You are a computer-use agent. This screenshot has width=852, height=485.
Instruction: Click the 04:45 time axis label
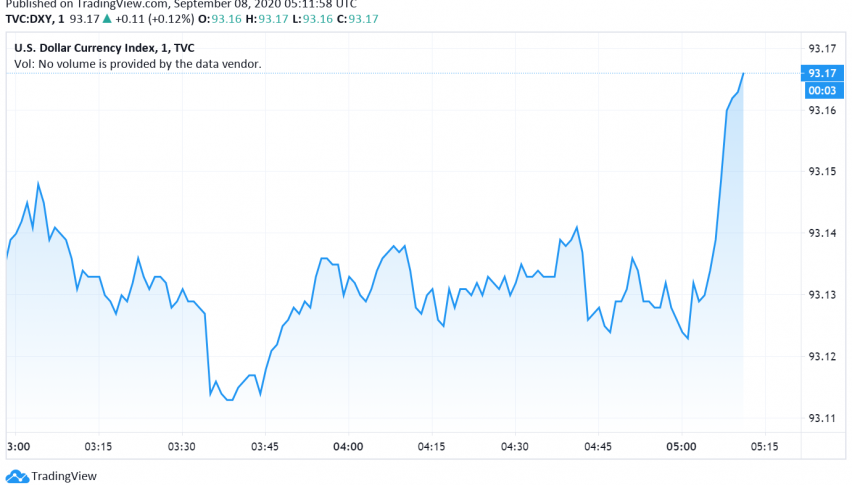(x=598, y=446)
